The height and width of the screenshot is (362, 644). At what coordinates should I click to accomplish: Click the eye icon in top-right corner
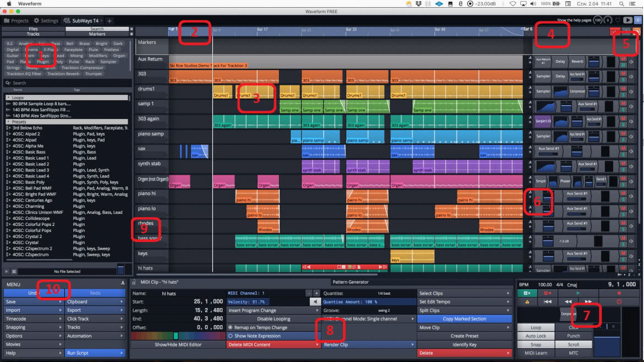click(637, 20)
